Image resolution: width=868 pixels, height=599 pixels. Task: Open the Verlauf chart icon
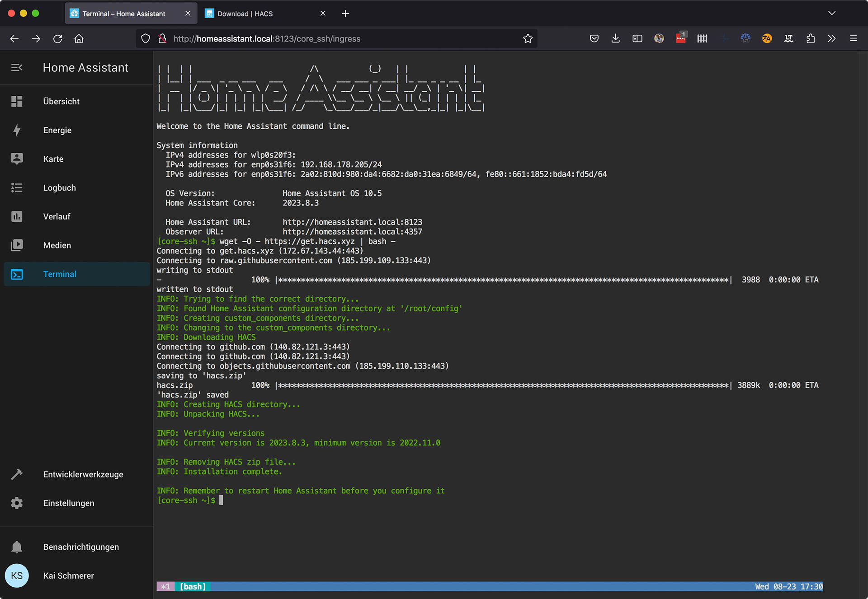17,216
